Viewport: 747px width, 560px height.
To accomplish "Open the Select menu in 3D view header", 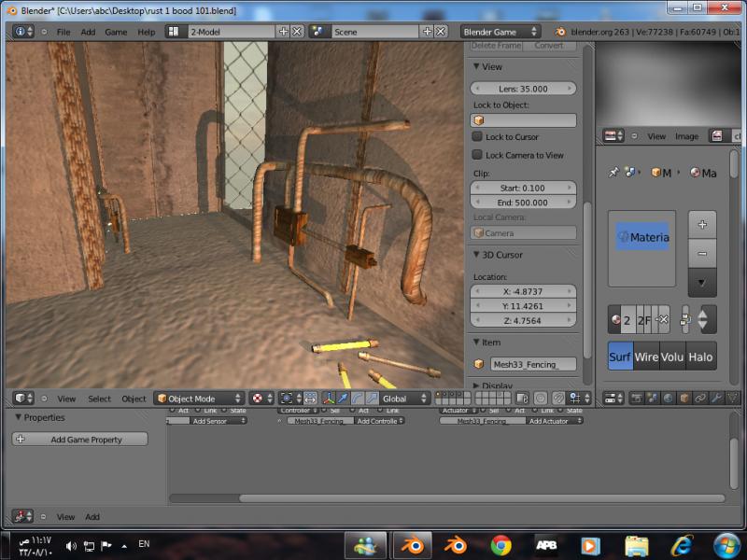I will (x=99, y=399).
